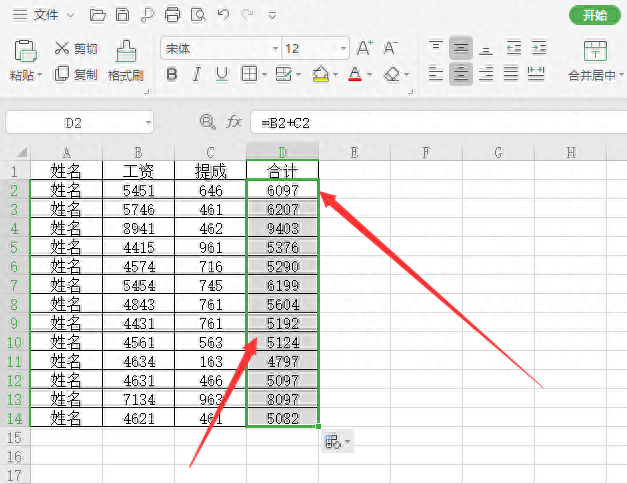Open the font size 12 dropdown
This screenshot has width=627, height=484.
(x=343, y=49)
